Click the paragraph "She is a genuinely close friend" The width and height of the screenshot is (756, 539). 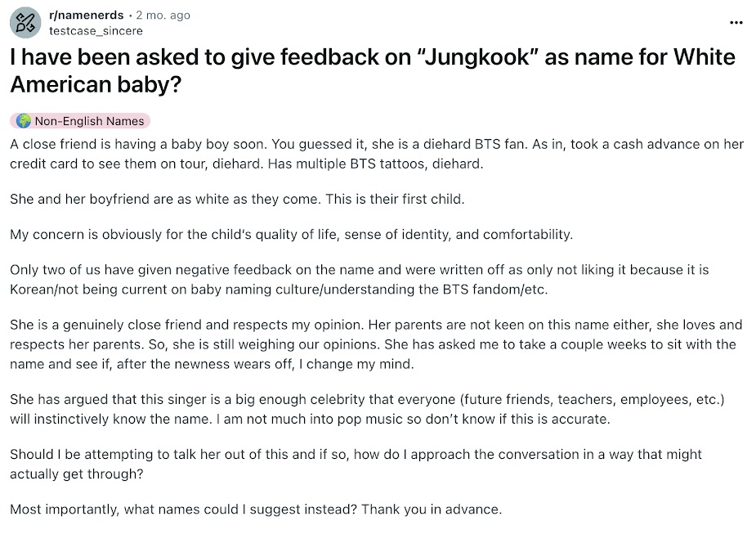click(376, 344)
